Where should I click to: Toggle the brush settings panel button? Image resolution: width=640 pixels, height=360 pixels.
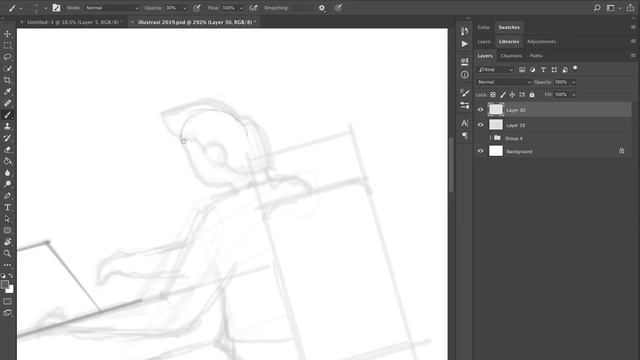56,8
